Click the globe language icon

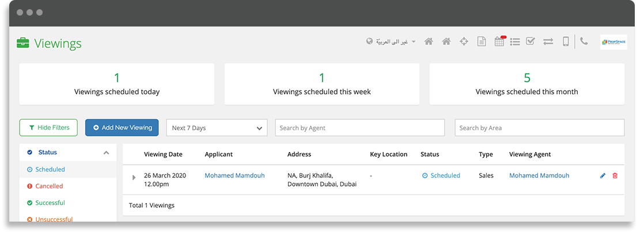(x=370, y=41)
